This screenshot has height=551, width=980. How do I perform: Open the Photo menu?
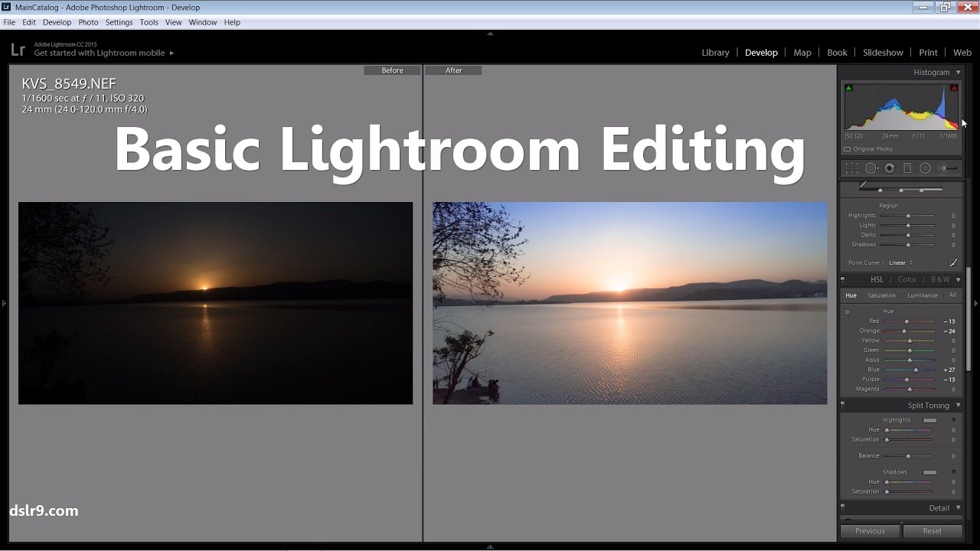[x=88, y=22]
